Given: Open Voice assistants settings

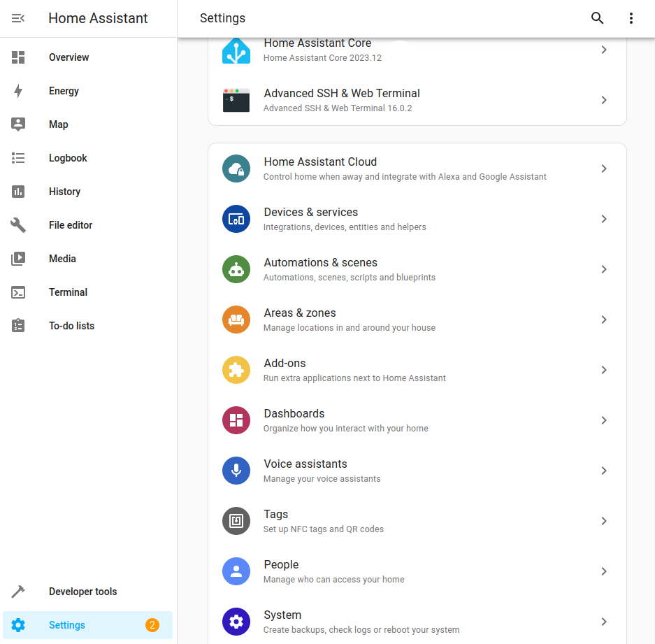Looking at the screenshot, I should (417, 471).
